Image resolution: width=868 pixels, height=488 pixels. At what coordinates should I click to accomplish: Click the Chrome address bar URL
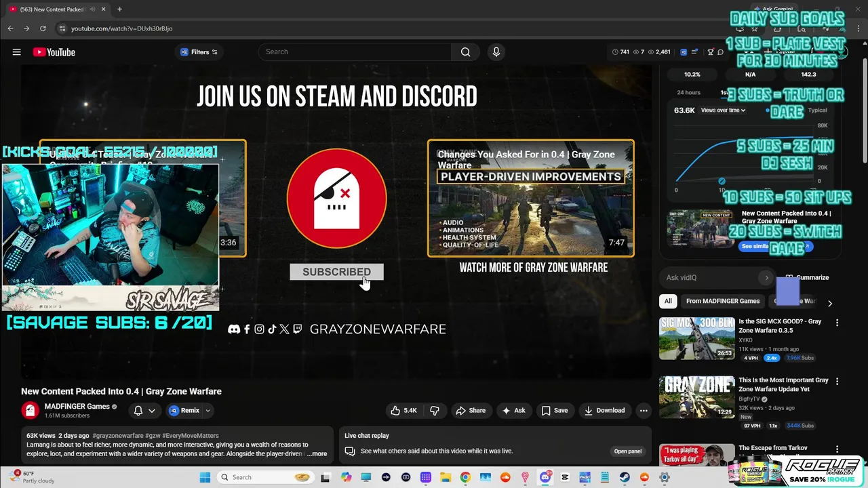point(122,28)
